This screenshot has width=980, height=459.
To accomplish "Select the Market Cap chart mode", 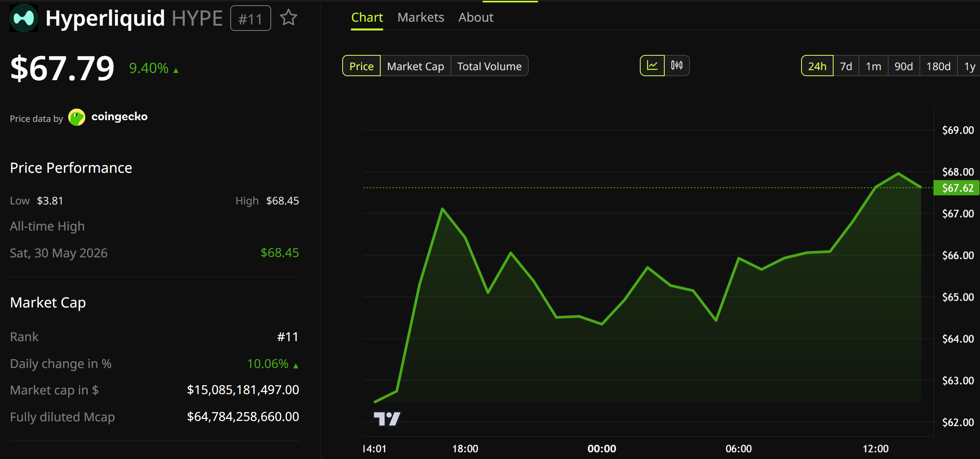I will [416, 66].
